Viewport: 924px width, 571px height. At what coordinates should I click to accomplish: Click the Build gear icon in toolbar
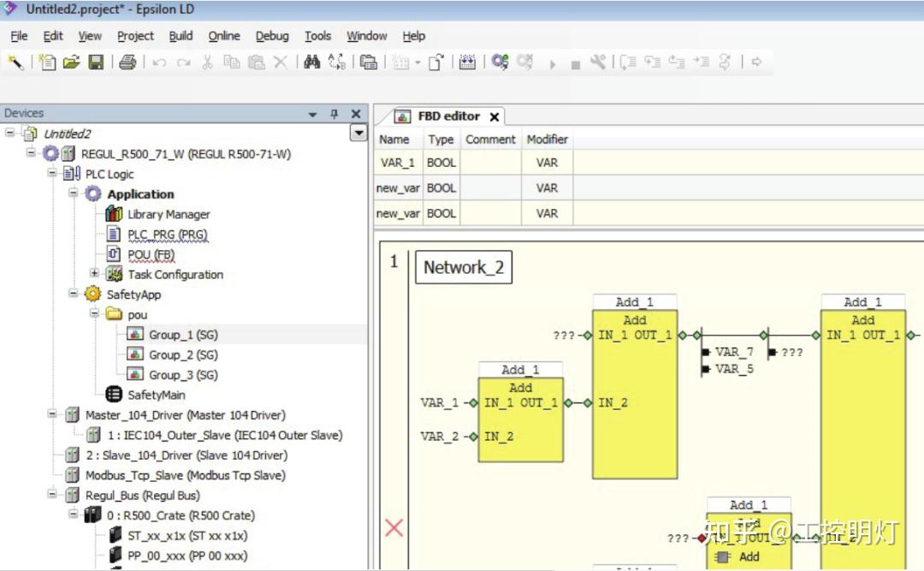(x=500, y=62)
